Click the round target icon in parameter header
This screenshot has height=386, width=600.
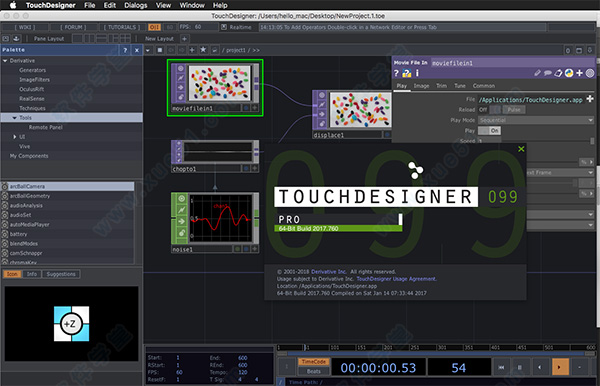[590, 73]
